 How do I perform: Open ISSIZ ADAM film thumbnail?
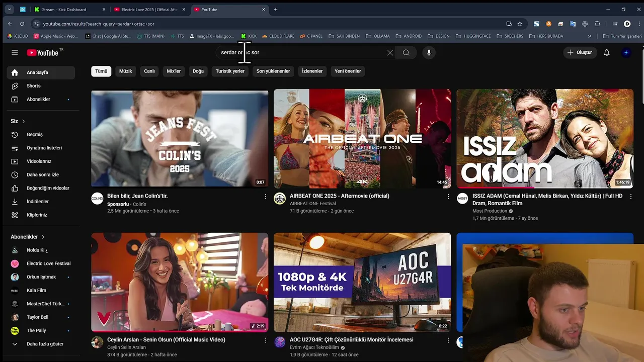coord(545,138)
